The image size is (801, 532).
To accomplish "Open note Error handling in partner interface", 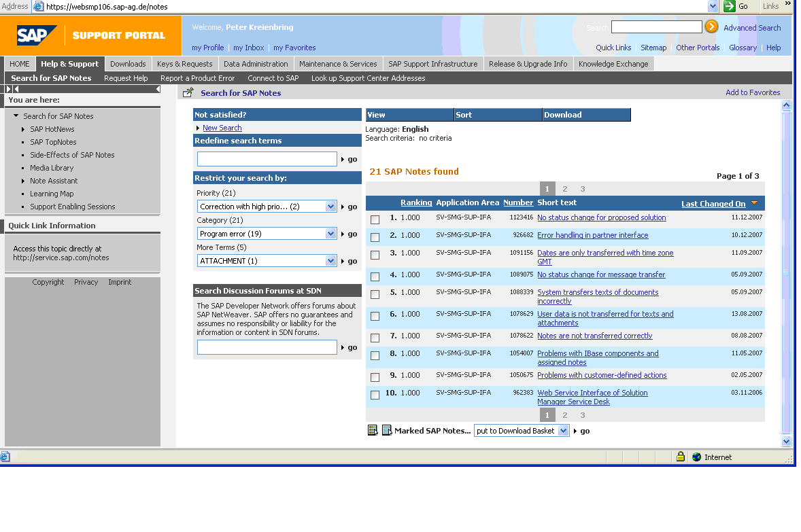I will pyautogui.click(x=592, y=235).
